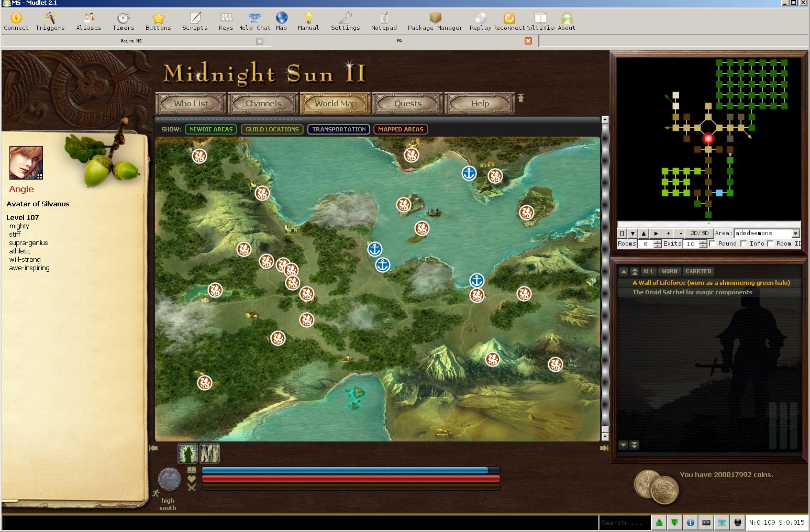Click the mapper zoom-out minus button

pyautogui.click(x=680, y=233)
